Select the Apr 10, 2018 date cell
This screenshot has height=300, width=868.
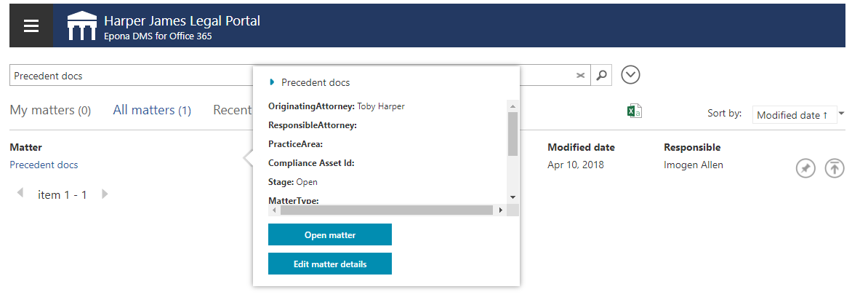pyautogui.click(x=576, y=165)
